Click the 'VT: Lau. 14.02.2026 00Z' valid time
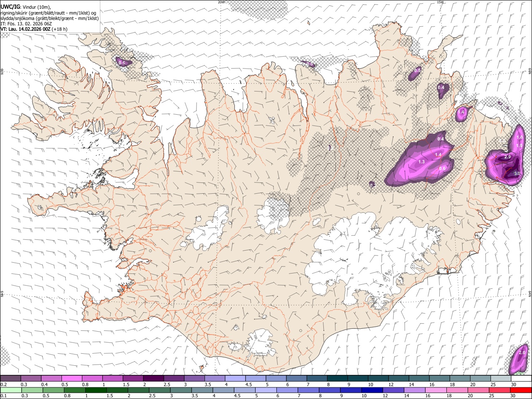 (x=26, y=29)
